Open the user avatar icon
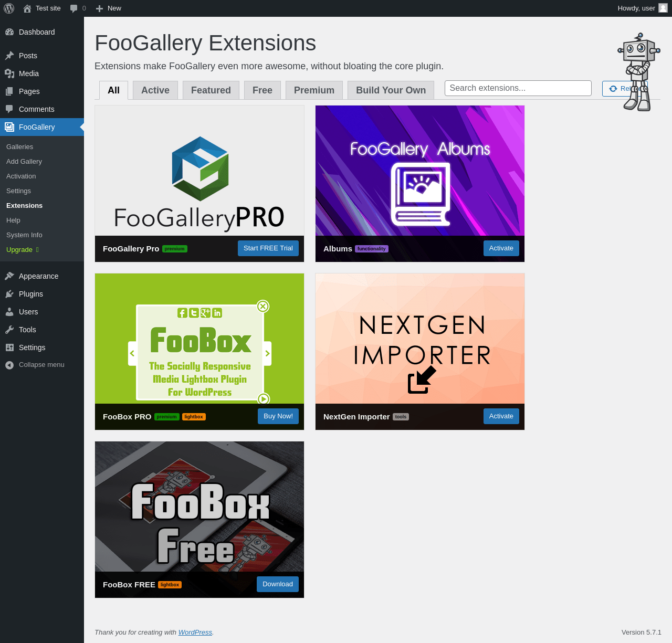The height and width of the screenshot is (643, 672). 663,8
